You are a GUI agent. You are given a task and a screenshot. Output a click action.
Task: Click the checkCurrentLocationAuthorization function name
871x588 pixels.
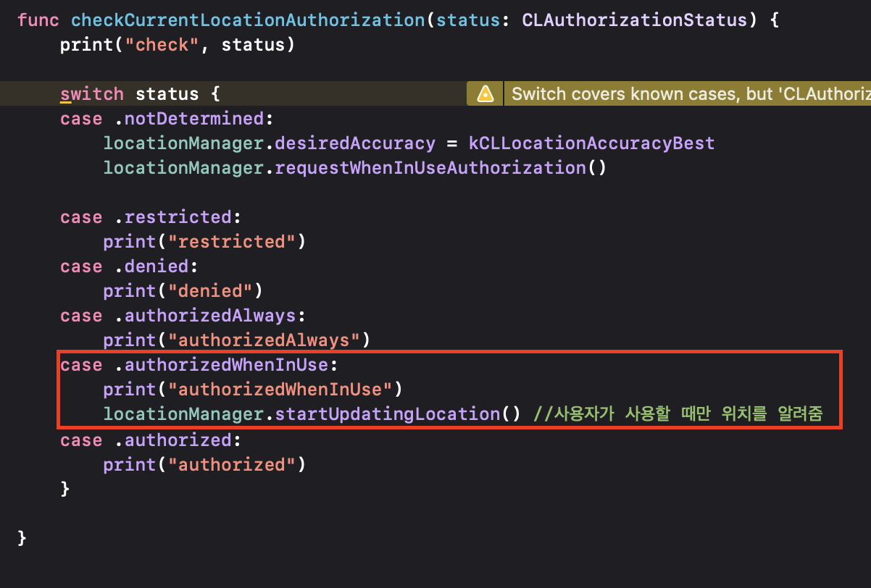click(x=249, y=20)
